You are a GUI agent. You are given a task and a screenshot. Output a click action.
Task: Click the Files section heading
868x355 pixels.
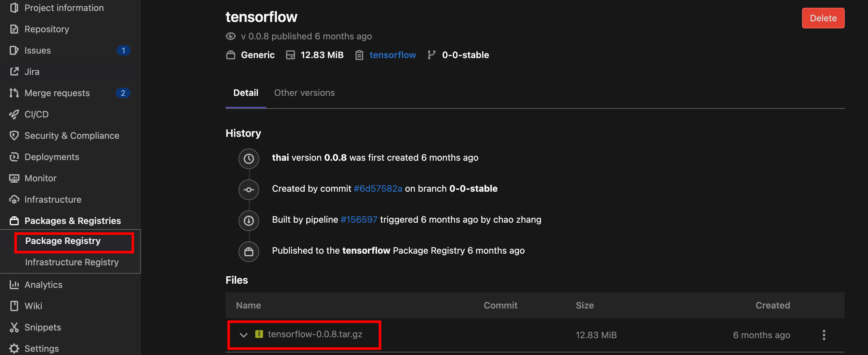(237, 280)
